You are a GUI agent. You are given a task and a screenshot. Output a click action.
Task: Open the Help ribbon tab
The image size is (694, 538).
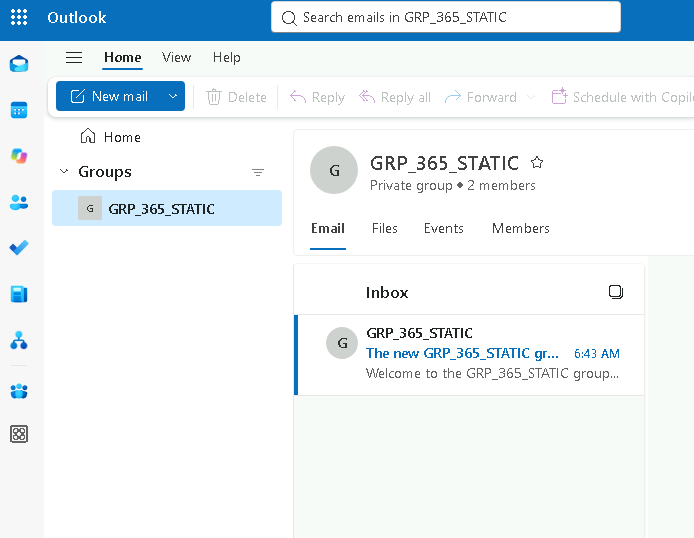[x=227, y=58]
